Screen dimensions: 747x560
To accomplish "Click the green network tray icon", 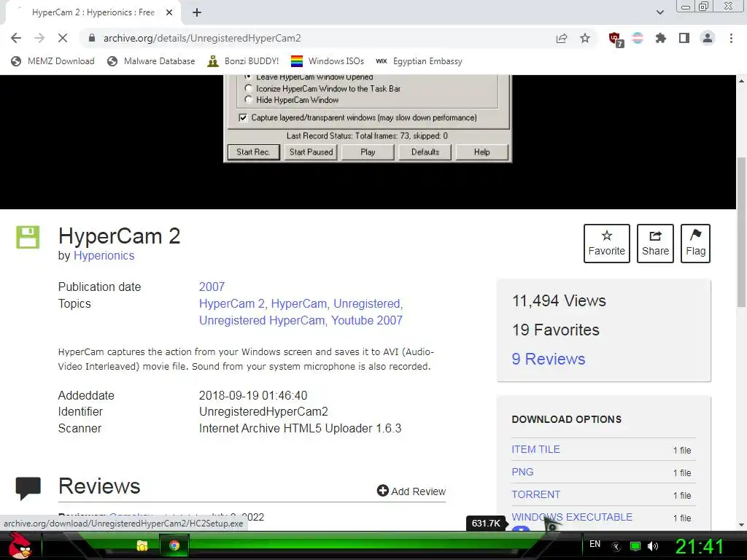I will [x=635, y=546].
